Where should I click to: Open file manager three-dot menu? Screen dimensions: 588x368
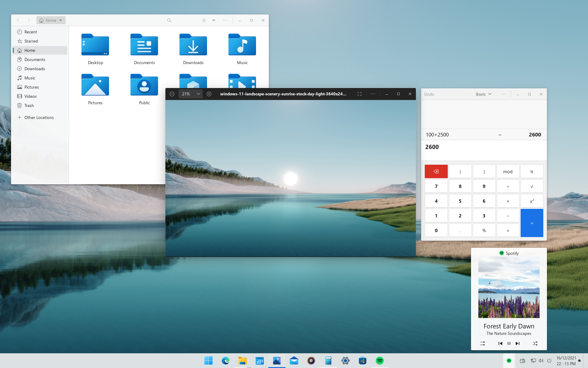(225, 20)
